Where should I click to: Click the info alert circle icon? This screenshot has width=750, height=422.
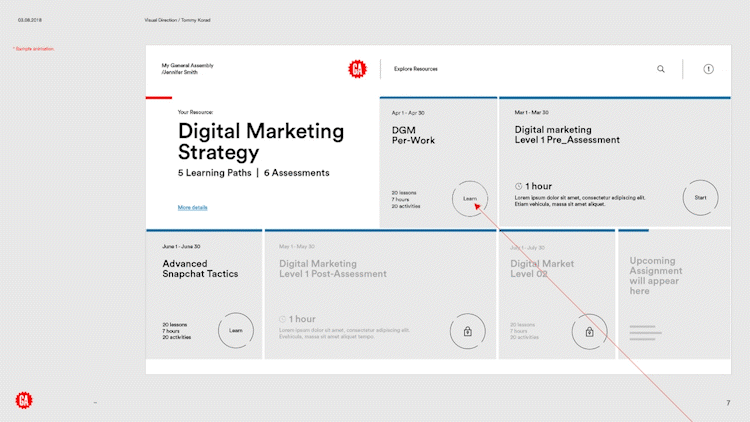(708, 69)
